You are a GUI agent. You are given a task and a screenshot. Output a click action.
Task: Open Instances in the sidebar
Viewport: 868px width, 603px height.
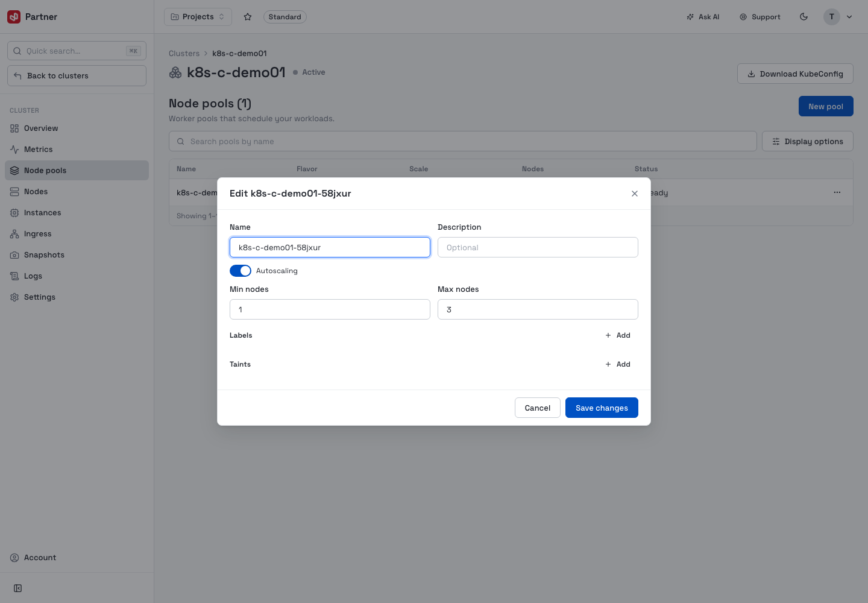click(x=77, y=213)
